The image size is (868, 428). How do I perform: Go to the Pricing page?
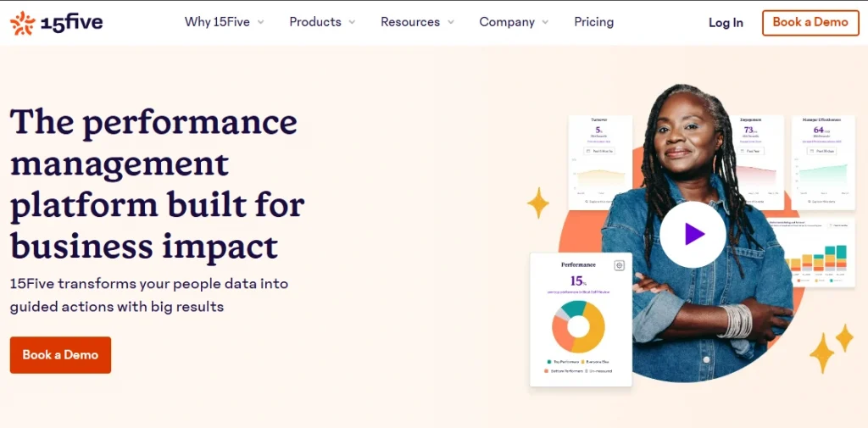click(x=593, y=22)
